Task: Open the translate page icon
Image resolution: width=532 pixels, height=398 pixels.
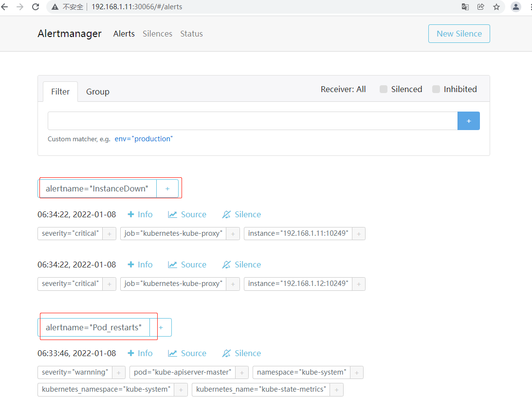Action: pos(465,7)
